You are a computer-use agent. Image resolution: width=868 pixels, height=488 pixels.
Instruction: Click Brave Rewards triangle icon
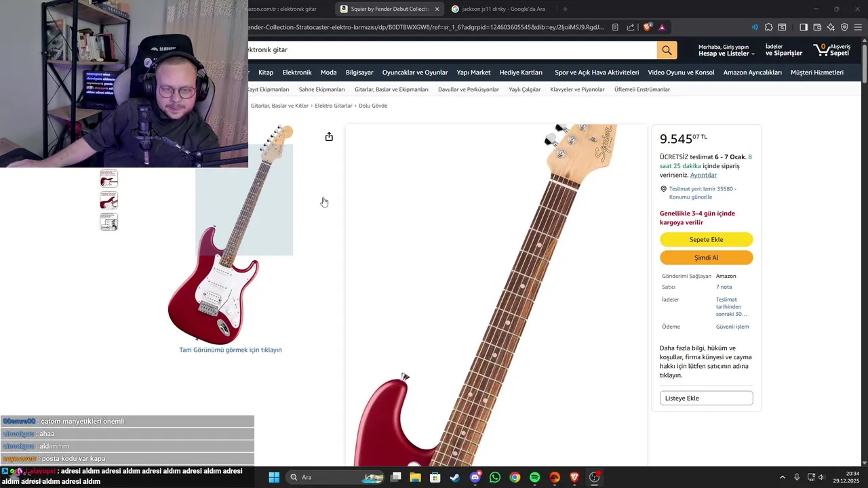click(662, 27)
